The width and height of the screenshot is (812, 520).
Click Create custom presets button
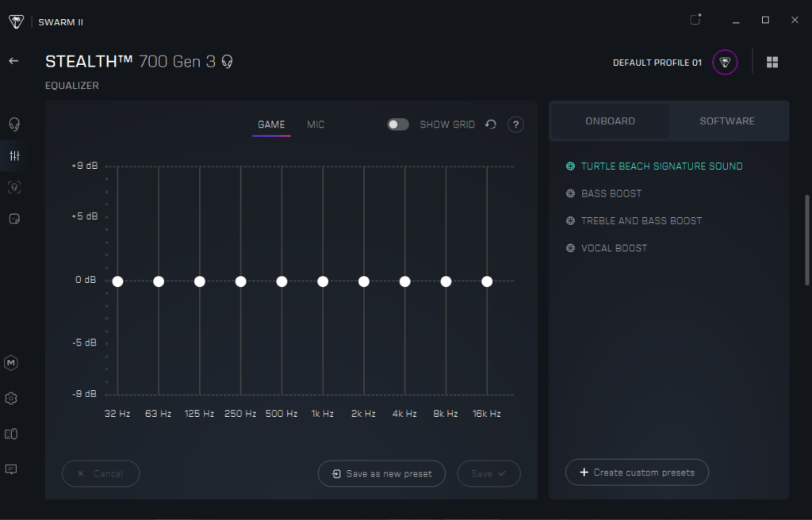tap(637, 472)
